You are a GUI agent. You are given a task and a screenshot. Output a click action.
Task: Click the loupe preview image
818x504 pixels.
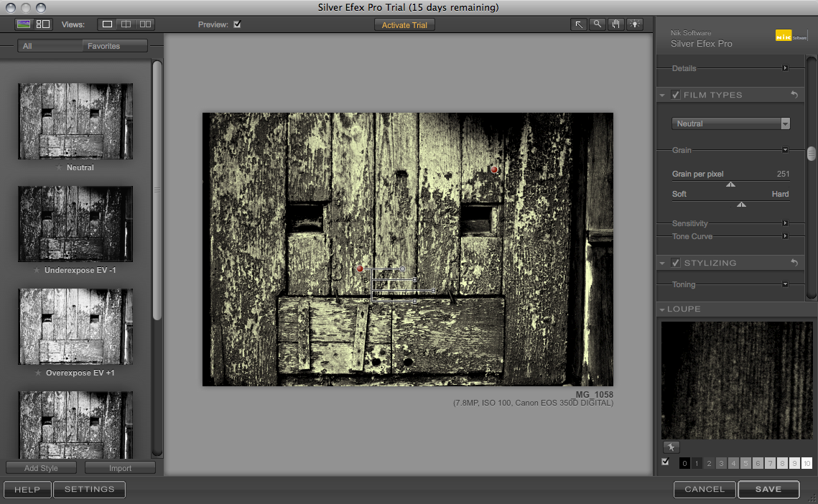tap(737, 381)
